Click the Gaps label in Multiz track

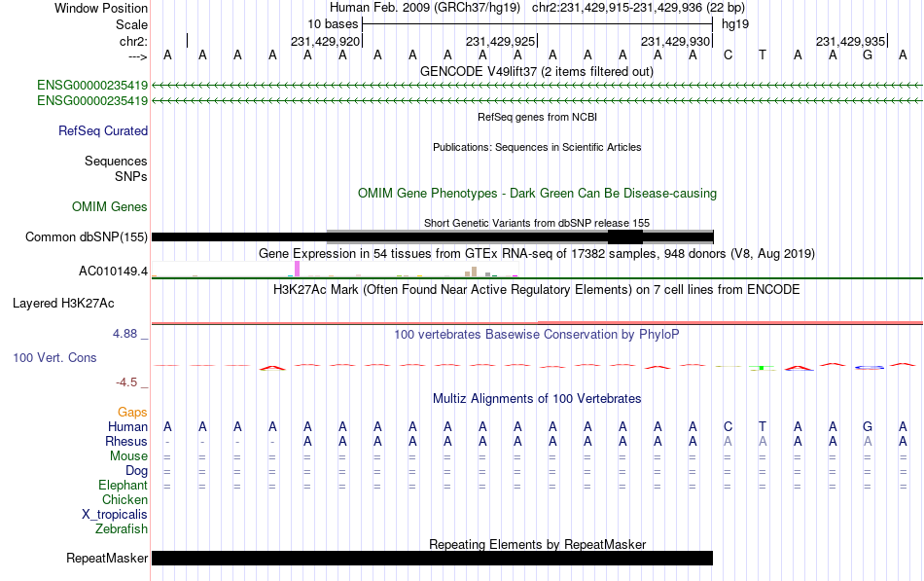point(132,412)
